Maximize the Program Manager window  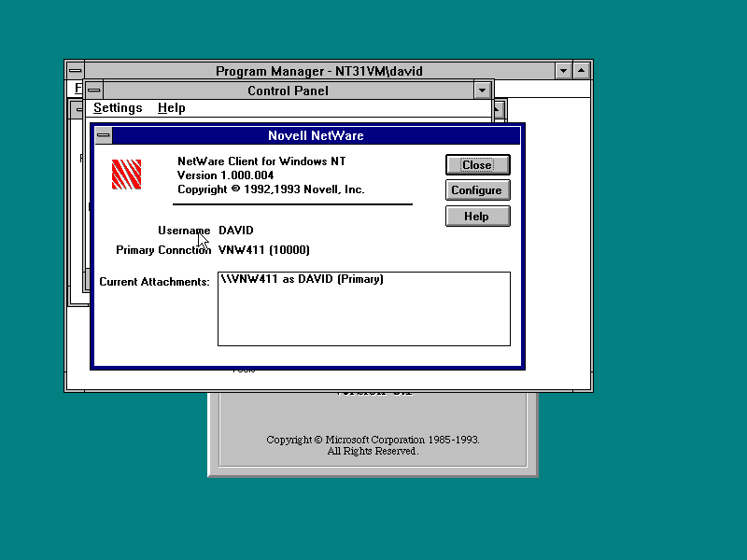click(x=581, y=71)
